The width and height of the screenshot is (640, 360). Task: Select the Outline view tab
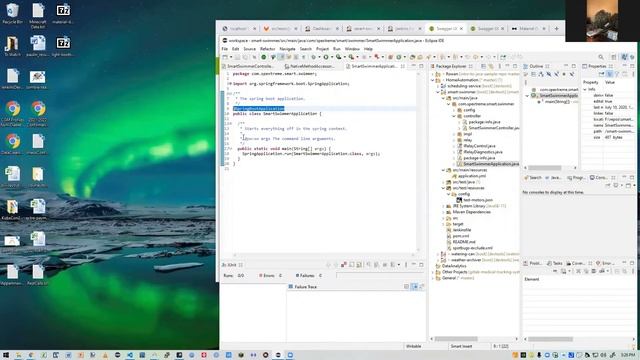click(536, 66)
